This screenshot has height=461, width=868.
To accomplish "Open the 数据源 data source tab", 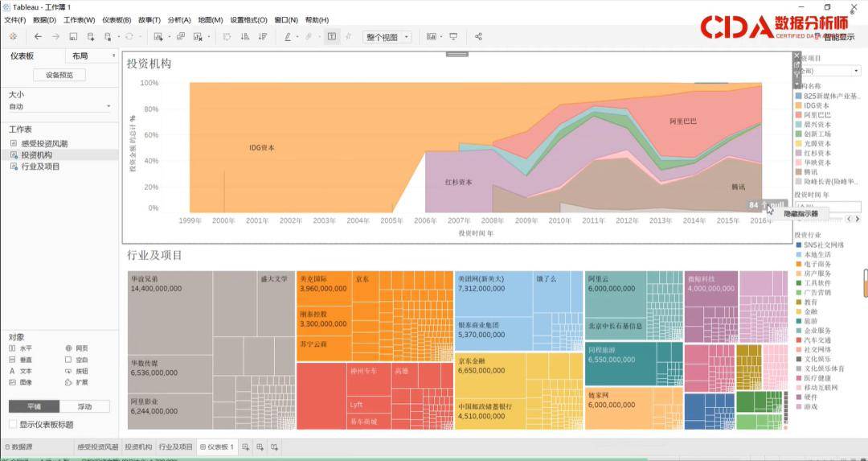I will click(x=18, y=447).
